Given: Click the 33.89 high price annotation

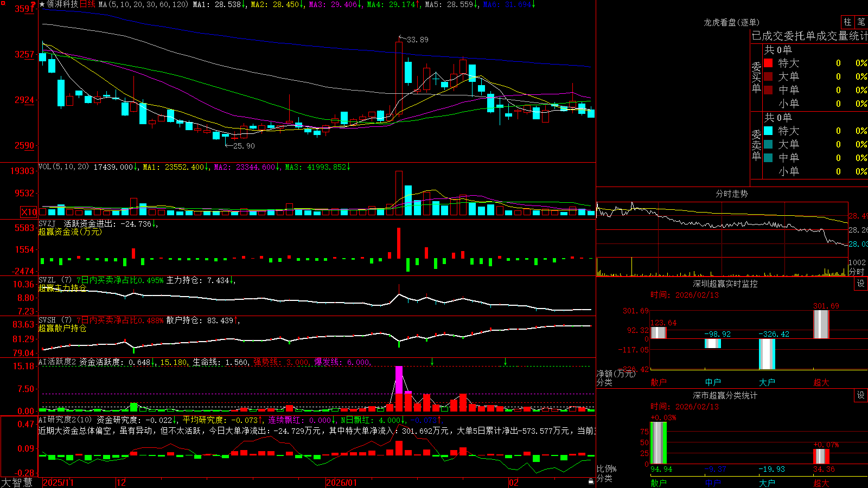Looking at the screenshot, I should click(x=417, y=40).
